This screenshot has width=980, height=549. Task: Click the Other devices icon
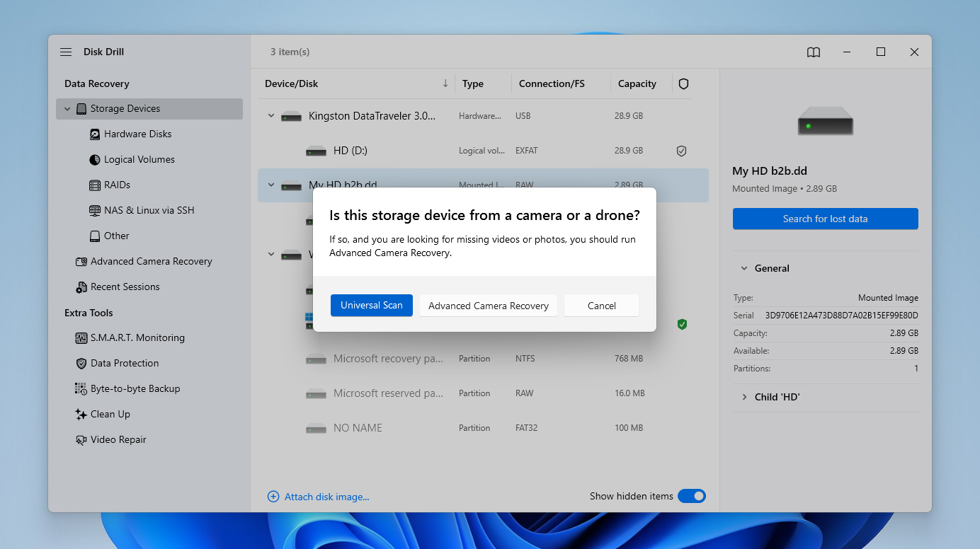pyautogui.click(x=95, y=236)
